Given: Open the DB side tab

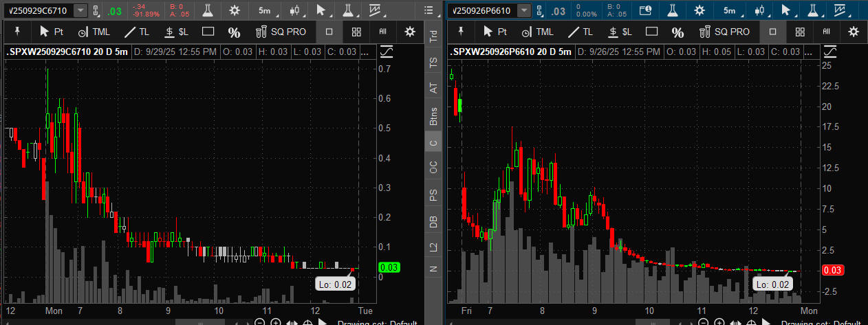Looking at the screenshot, I should (433, 221).
